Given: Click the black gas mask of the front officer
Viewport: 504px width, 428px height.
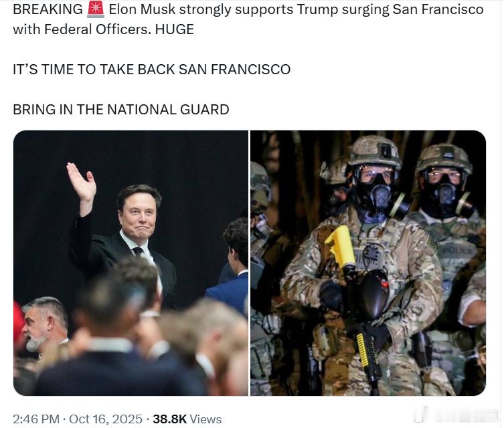Looking at the screenshot, I should pos(375,192).
